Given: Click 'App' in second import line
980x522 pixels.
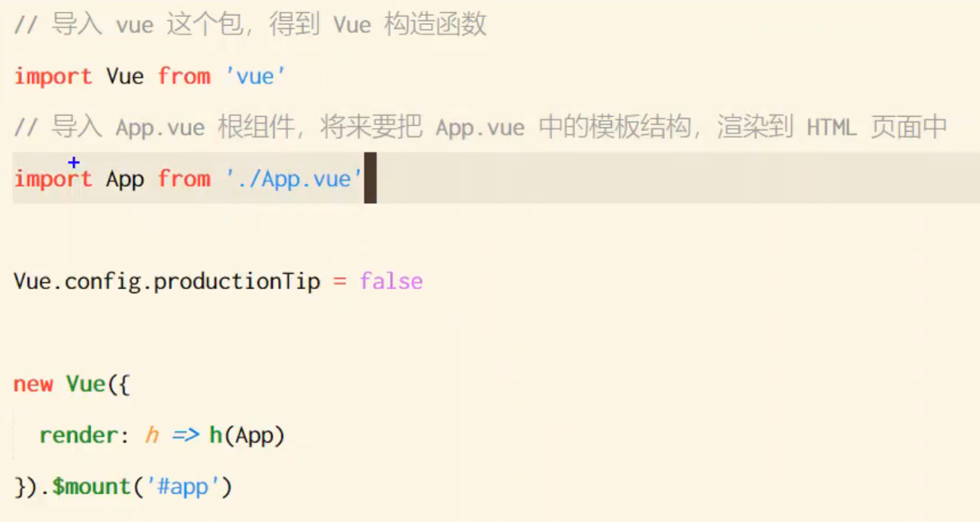Looking at the screenshot, I should pyautogui.click(x=125, y=179).
